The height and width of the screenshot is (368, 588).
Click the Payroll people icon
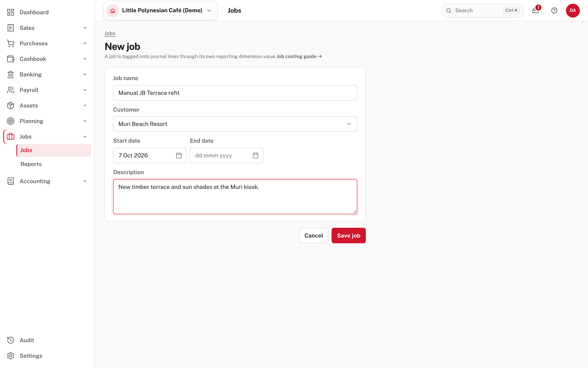(10, 90)
